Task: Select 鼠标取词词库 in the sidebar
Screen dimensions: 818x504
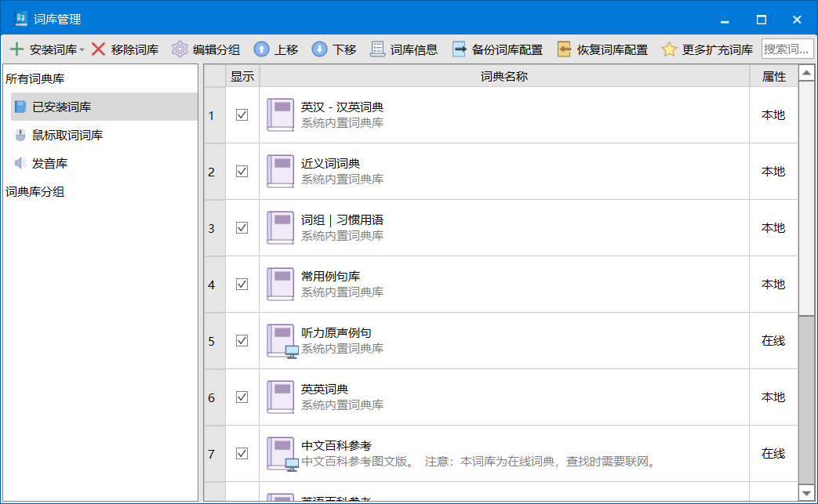Action: [x=67, y=135]
